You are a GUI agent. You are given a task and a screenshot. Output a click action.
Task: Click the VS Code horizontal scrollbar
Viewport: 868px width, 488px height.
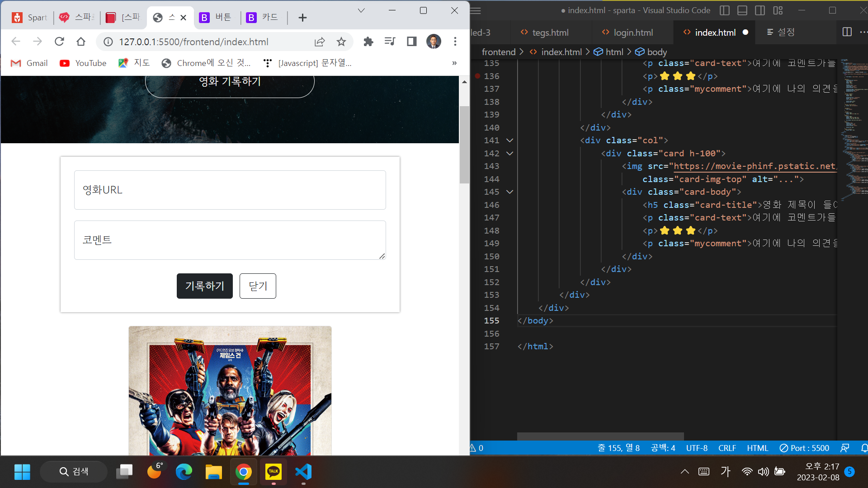coord(600,436)
